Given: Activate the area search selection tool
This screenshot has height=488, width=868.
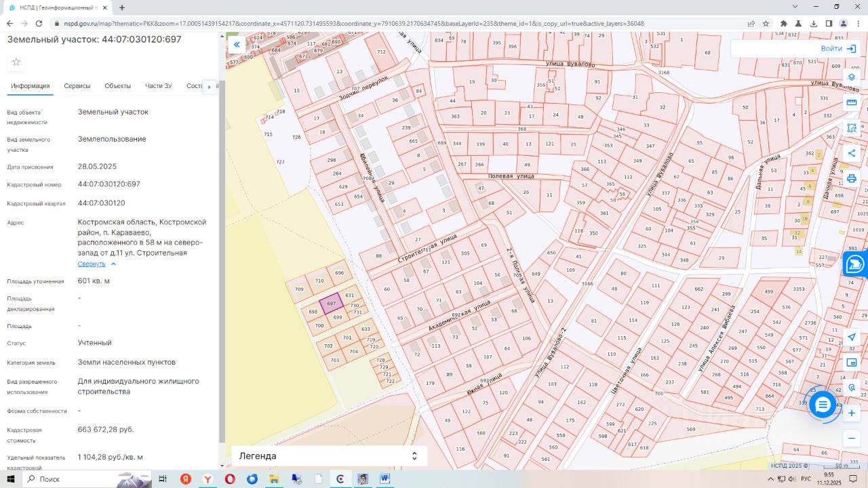Looking at the screenshot, I should [852, 128].
